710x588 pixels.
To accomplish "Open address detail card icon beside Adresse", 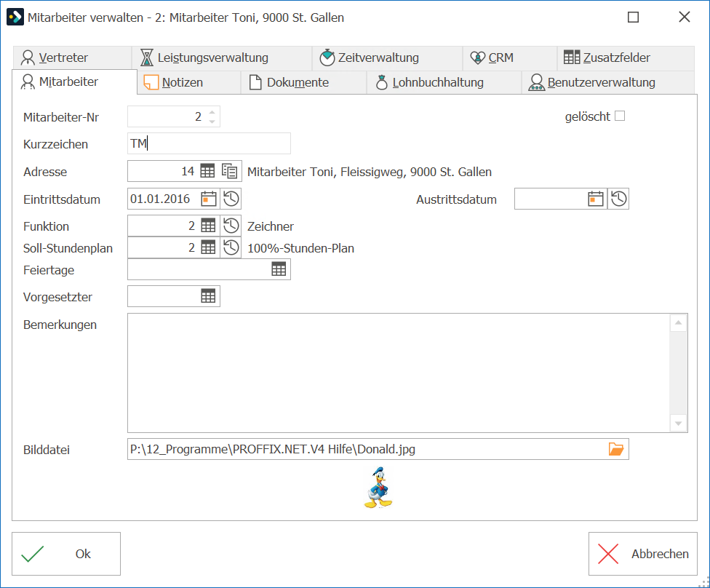I will (230, 171).
